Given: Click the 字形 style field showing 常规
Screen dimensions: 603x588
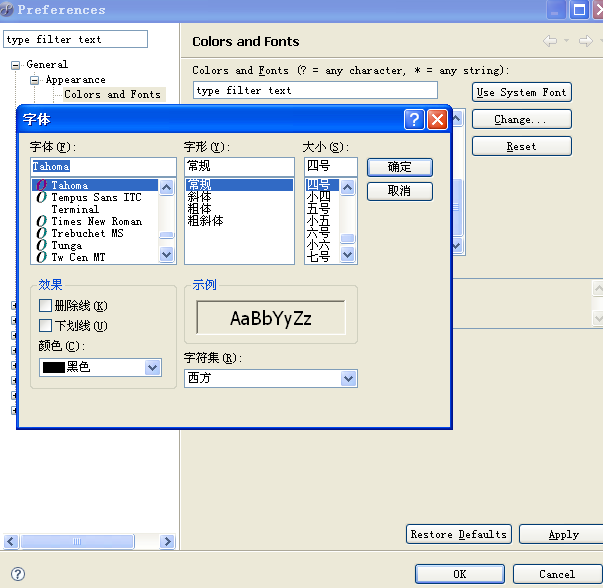Looking at the screenshot, I should (x=239, y=167).
